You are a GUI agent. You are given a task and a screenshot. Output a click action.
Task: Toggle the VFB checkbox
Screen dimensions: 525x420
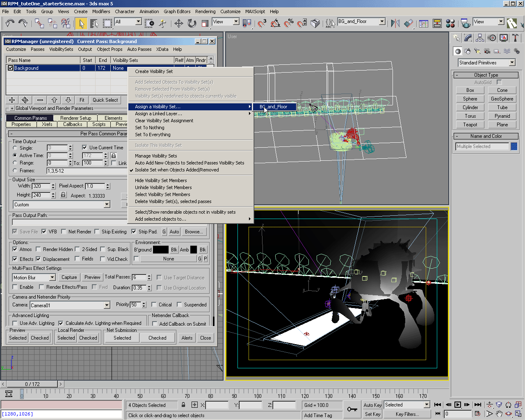point(44,231)
